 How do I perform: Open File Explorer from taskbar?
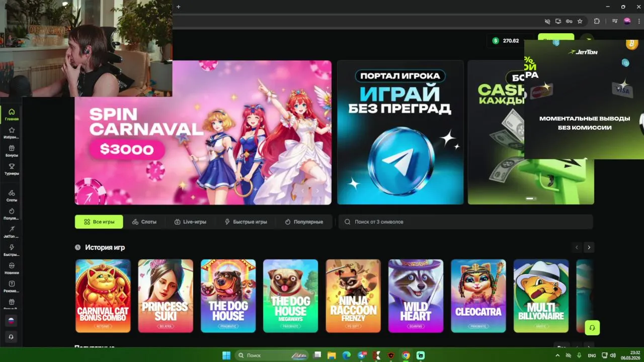[332, 355]
